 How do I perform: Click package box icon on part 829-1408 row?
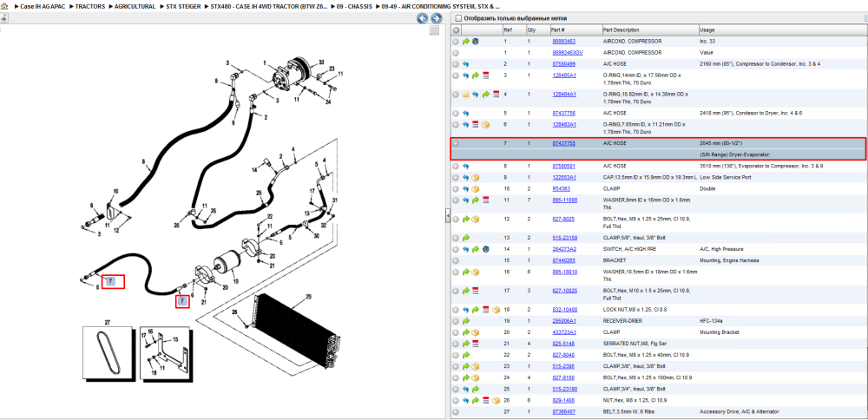(x=496, y=400)
